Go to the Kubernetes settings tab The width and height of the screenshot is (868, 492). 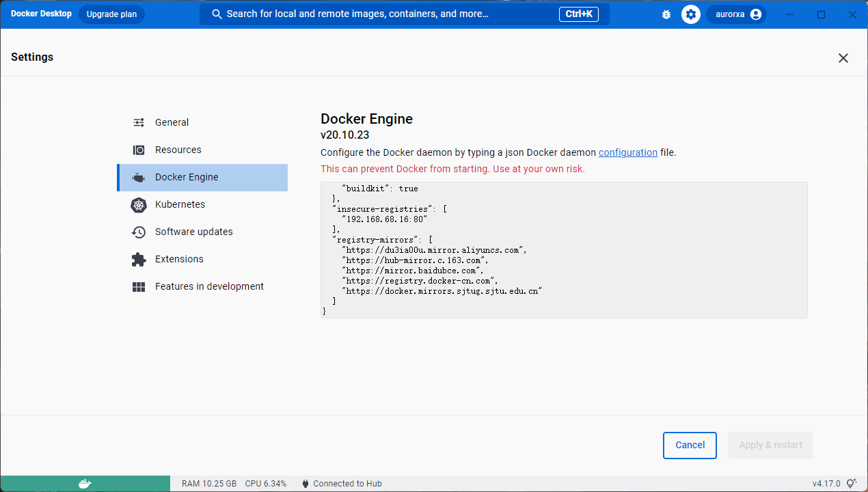tap(202, 204)
